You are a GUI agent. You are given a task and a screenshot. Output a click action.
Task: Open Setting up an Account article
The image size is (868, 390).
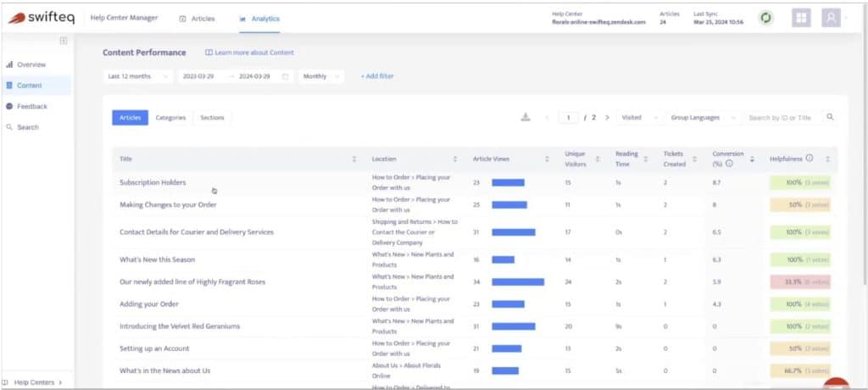point(154,348)
